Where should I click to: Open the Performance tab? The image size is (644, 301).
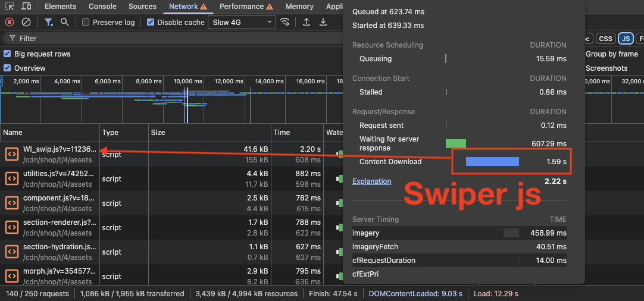click(241, 7)
